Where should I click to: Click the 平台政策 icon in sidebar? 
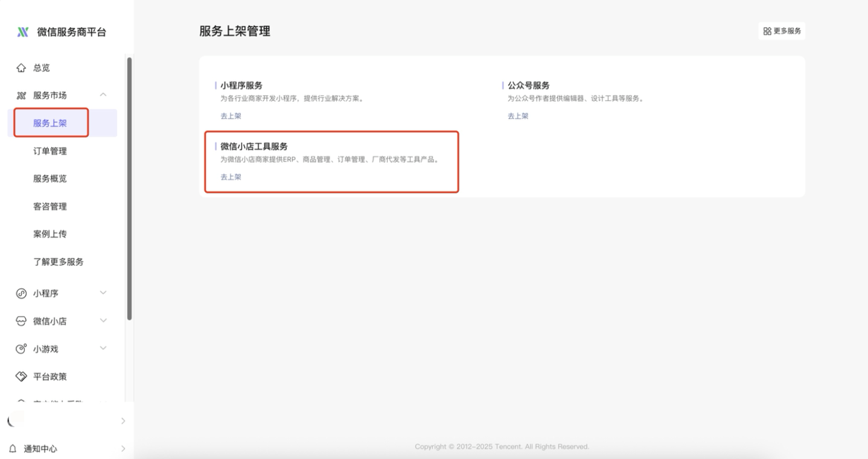coord(21,376)
